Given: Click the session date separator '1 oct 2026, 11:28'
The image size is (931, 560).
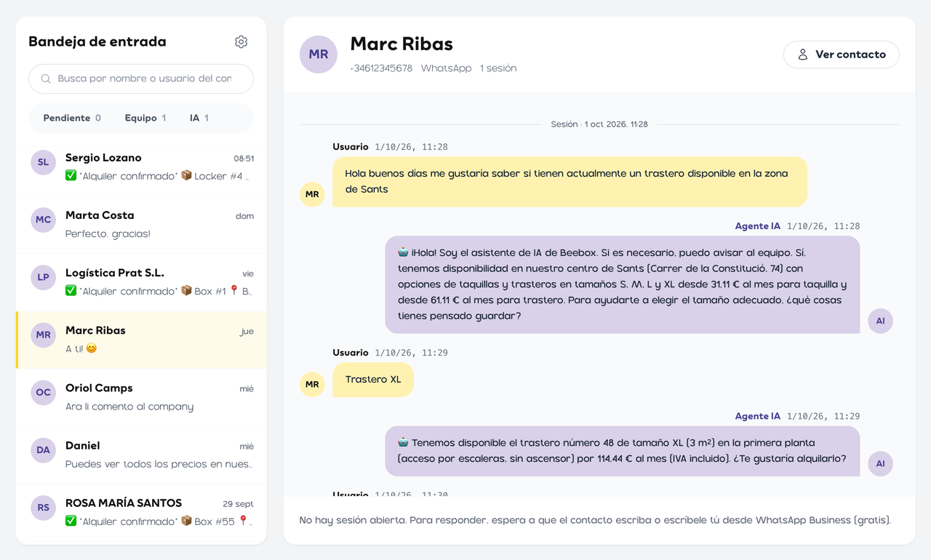Looking at the screenshot, I should click(x=599, y=124).
